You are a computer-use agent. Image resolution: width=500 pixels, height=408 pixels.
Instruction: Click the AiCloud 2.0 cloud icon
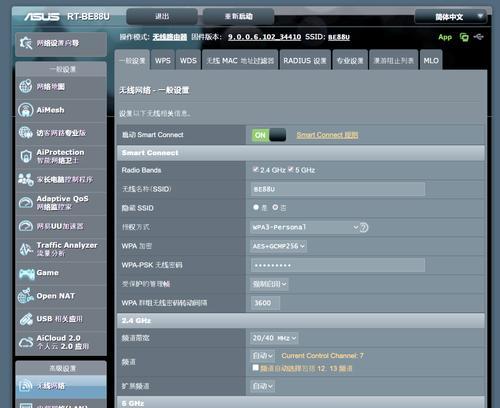click(x=26, y=342)
